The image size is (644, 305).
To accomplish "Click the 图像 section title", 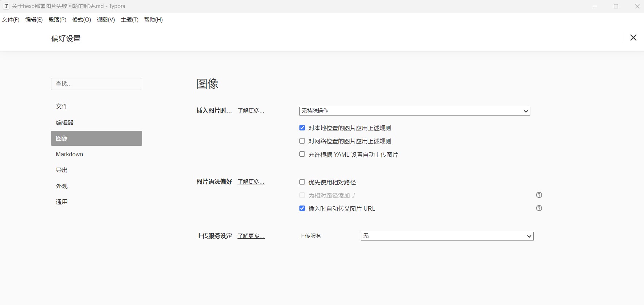I will click(x=207, y=84).
